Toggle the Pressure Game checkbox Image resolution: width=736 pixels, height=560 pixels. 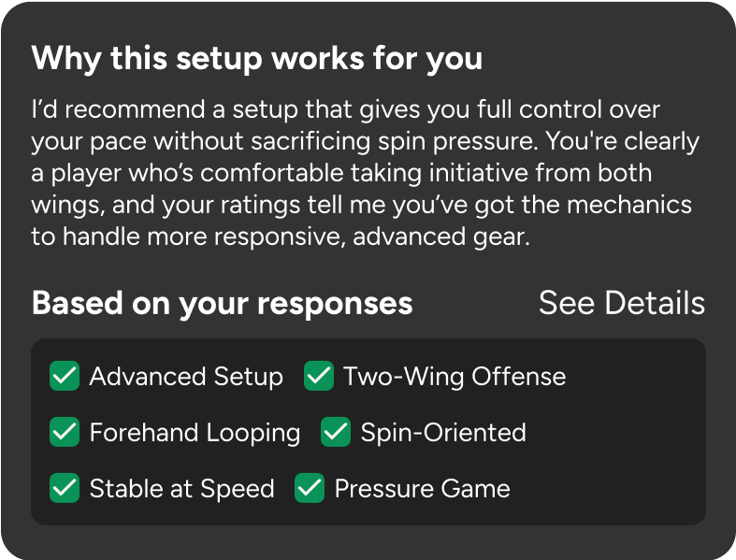click(310, 489)
